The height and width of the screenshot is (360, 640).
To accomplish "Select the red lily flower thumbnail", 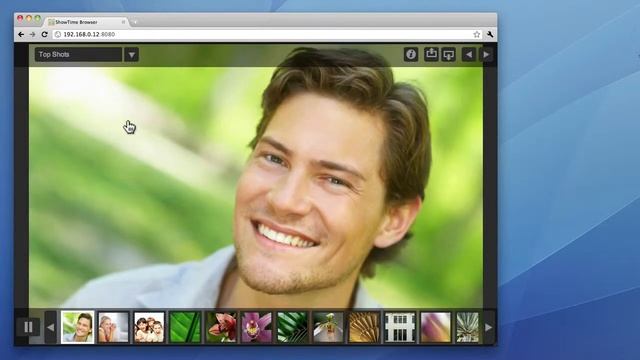I will (221, 327).
